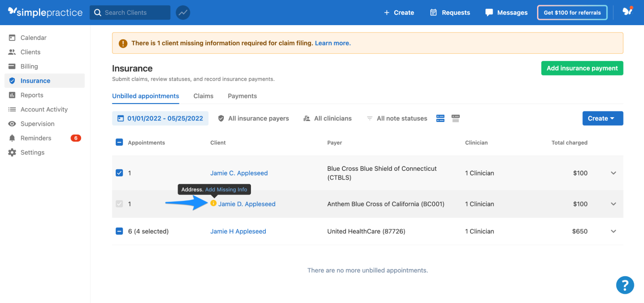Click Add insurance payment button
Viewport: 644px width, 303px height.
582,68
